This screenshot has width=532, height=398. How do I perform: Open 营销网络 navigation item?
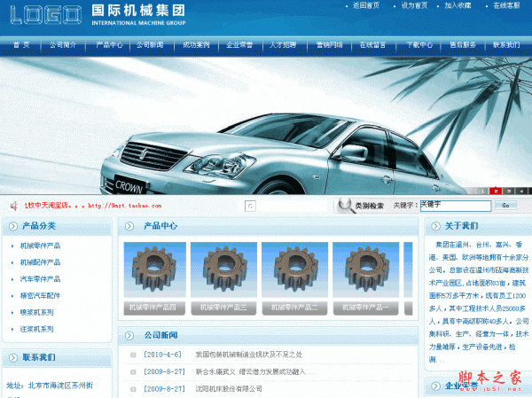[x=330, y=45]
